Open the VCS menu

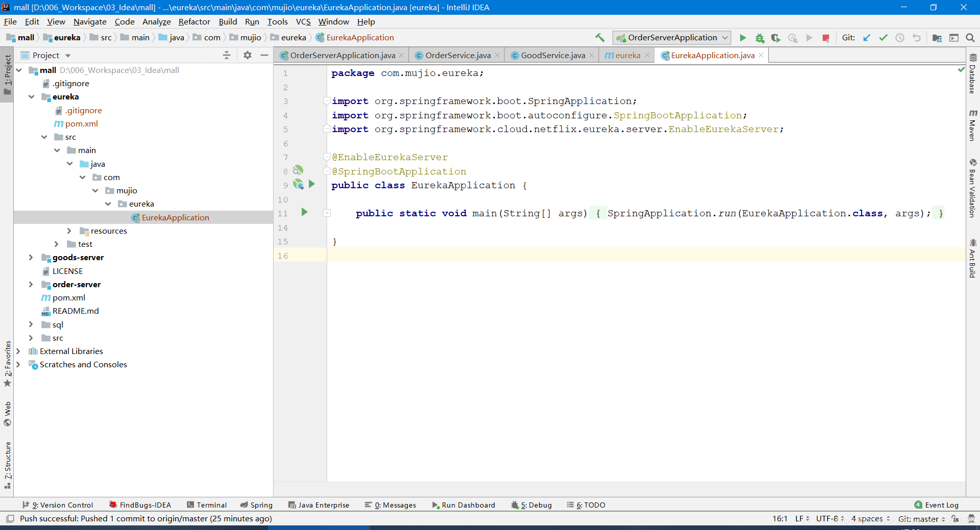click(303, 21)
